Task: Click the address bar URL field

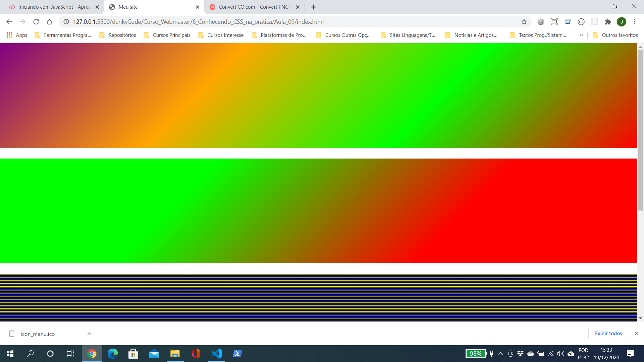Action: point(292,22)
